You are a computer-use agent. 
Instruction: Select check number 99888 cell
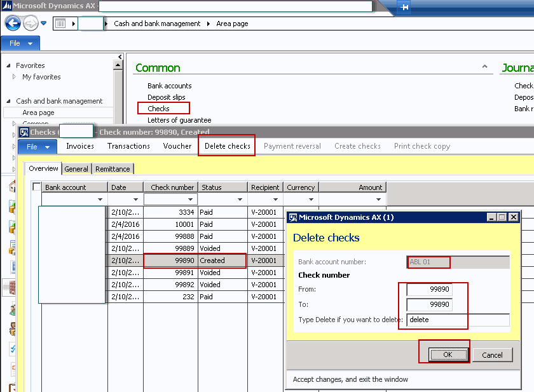click(170, 236)
